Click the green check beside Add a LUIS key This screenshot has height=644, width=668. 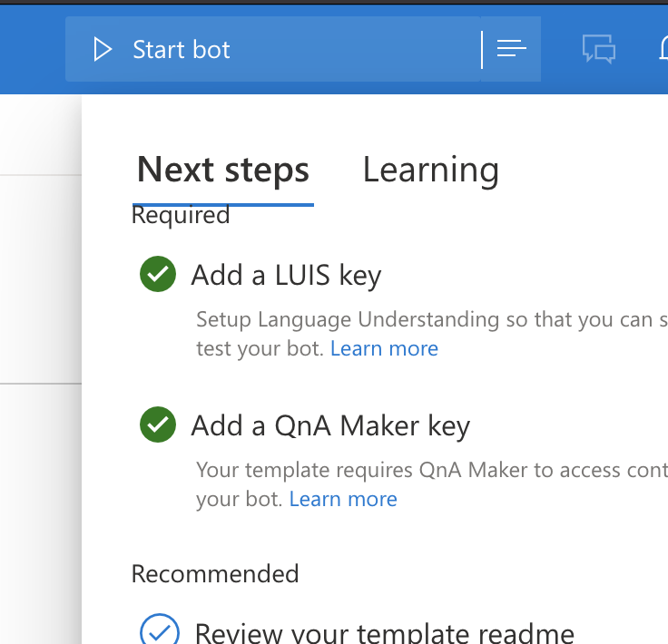point(158,274)
